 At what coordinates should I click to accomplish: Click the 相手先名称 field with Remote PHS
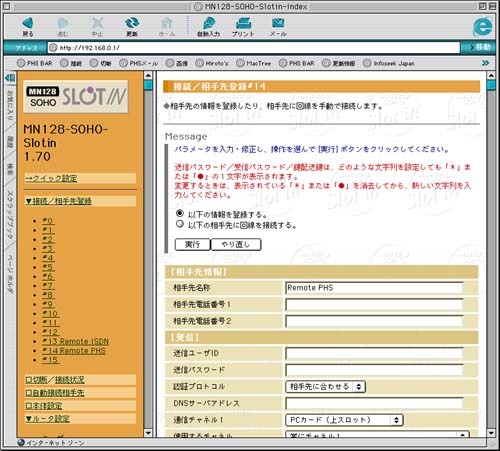coord(374,288)
